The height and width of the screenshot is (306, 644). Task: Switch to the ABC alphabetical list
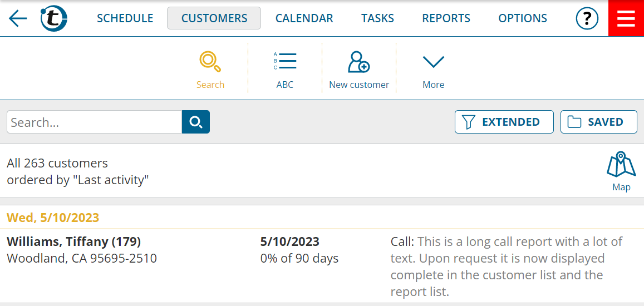tap(285, 70)
